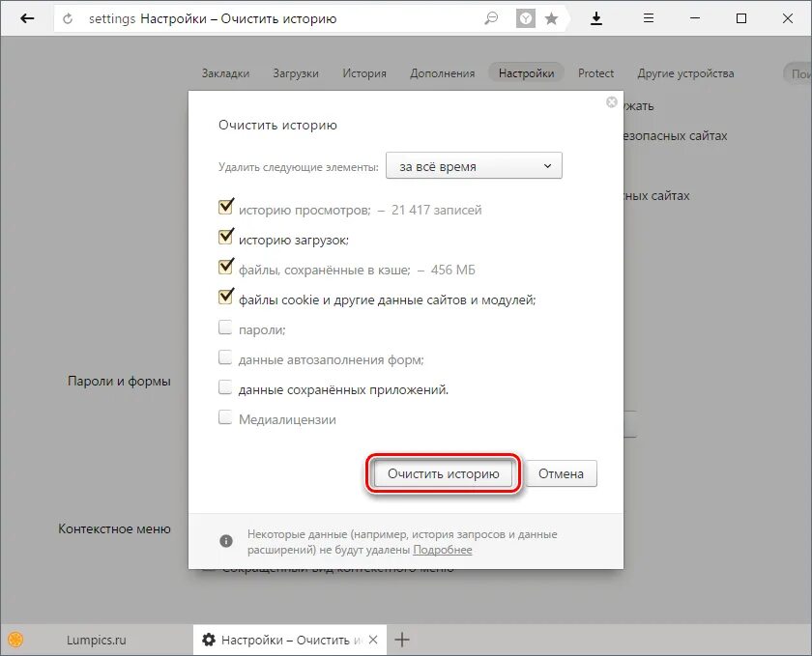The width and height of the screenshot is (812, 656).
Task: Select the Настройки tab
Action: [x=526, y=73]
